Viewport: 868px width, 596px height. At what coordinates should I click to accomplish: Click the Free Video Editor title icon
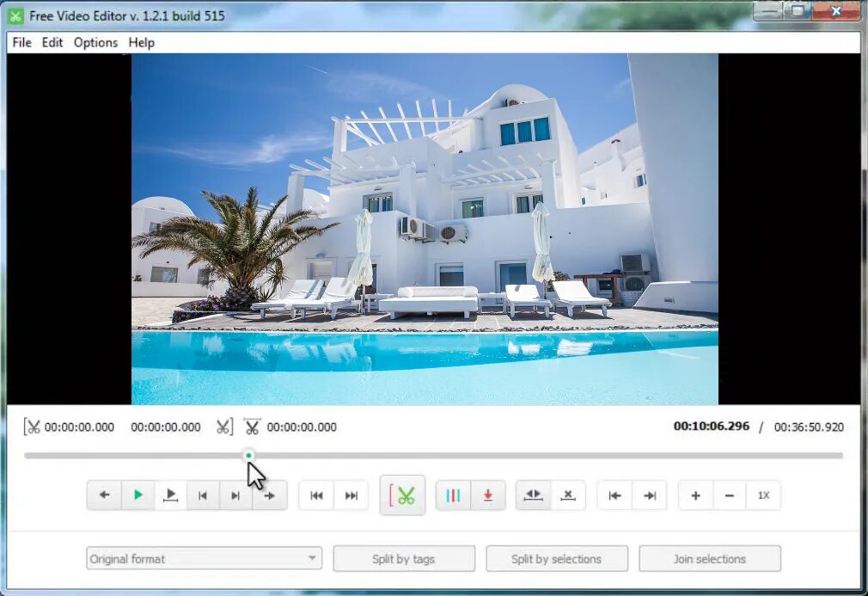point(15,16)
